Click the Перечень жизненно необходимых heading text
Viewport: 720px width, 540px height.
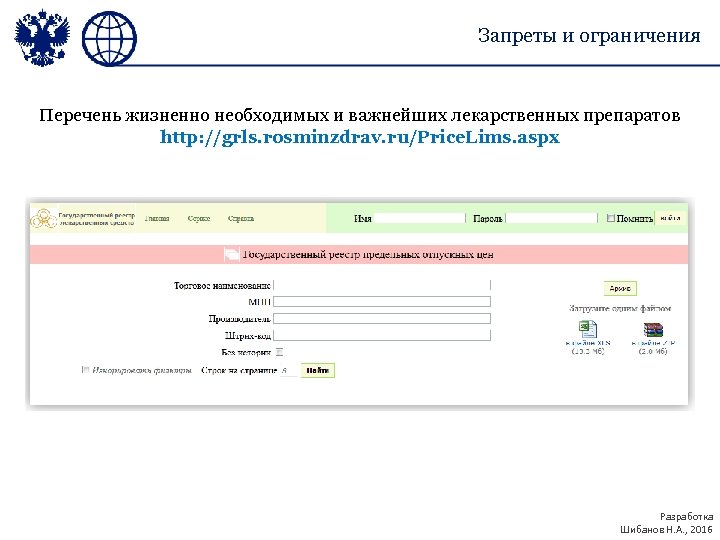(x=360, y=115)
